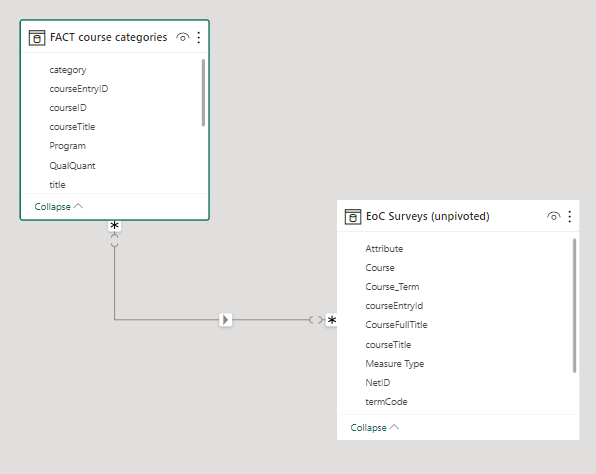Image resolution: width=596 pixels, height=474 pixels.
Task: Select the title field
Action: point(57,185)
